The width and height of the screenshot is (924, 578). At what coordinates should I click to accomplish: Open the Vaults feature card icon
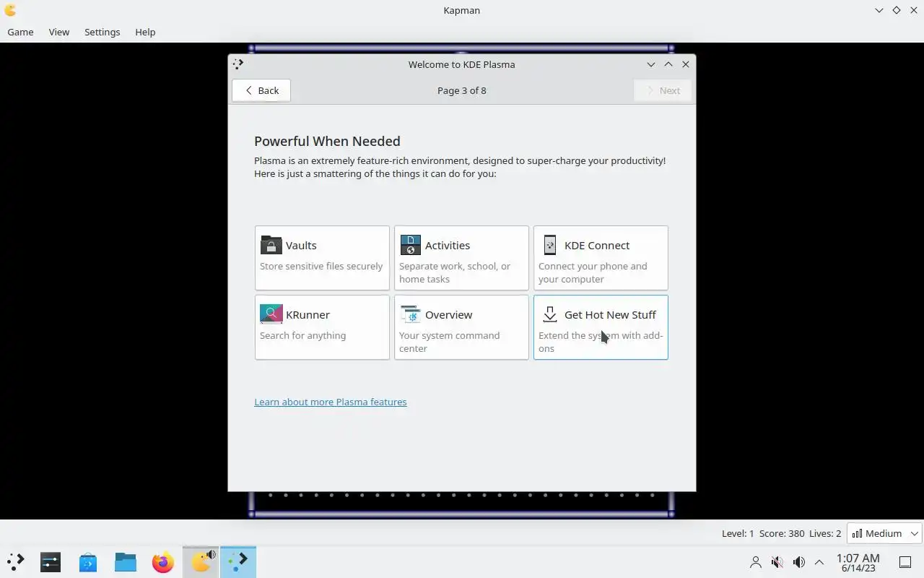pos(271,245)
